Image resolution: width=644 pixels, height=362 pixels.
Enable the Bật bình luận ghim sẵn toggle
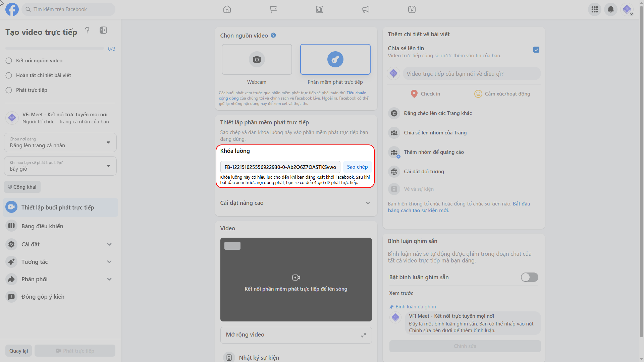(529, 277)
